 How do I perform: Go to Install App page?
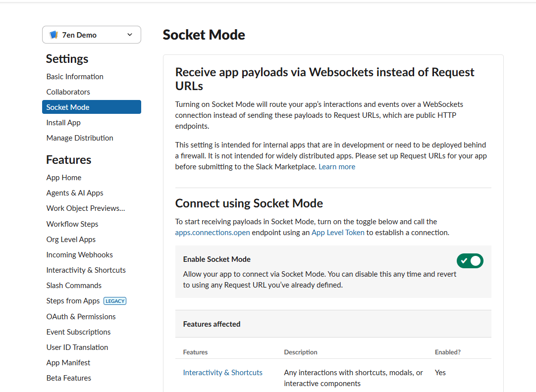click(x=63, y=123)
